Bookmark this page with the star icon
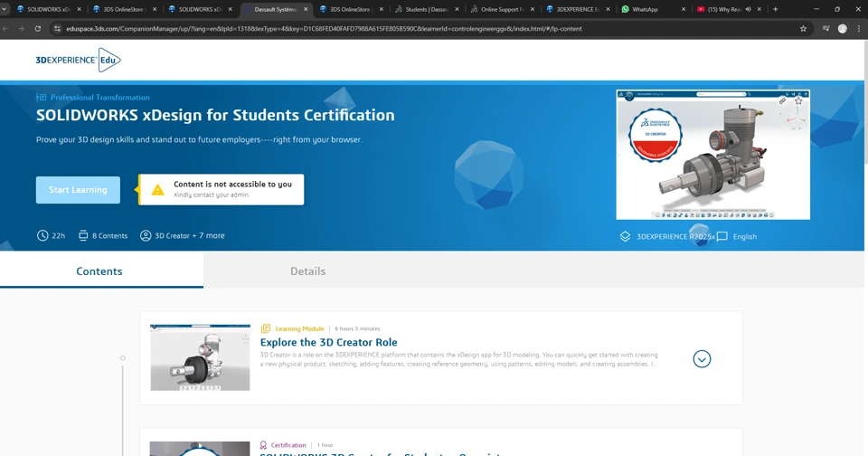This screenshot has width=868, height=456. click(x=803, y=29)
